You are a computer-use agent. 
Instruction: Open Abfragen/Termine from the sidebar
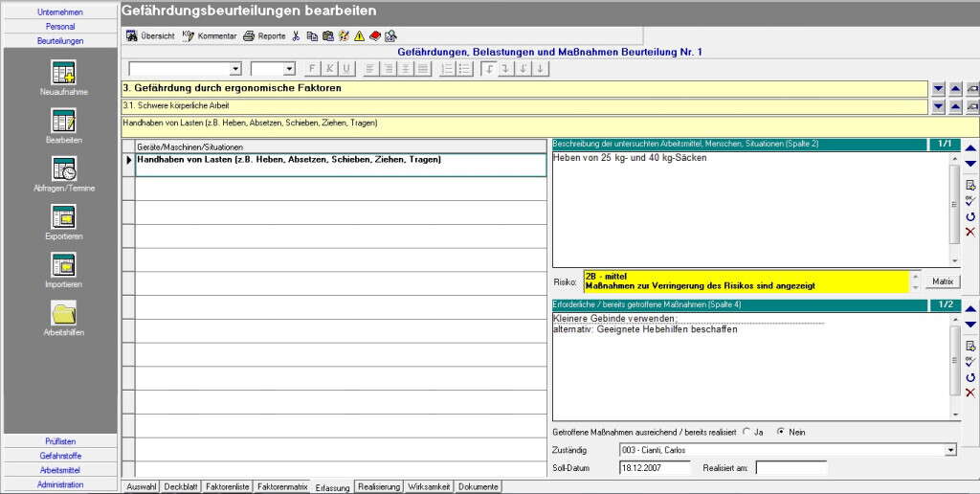pyautogui.click(x=63, y=169)
